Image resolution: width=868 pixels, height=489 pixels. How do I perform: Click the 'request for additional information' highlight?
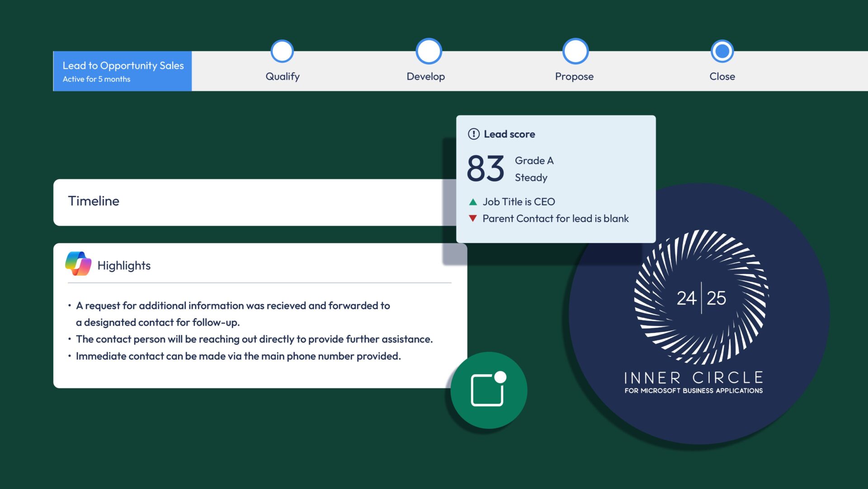[233, 306]
